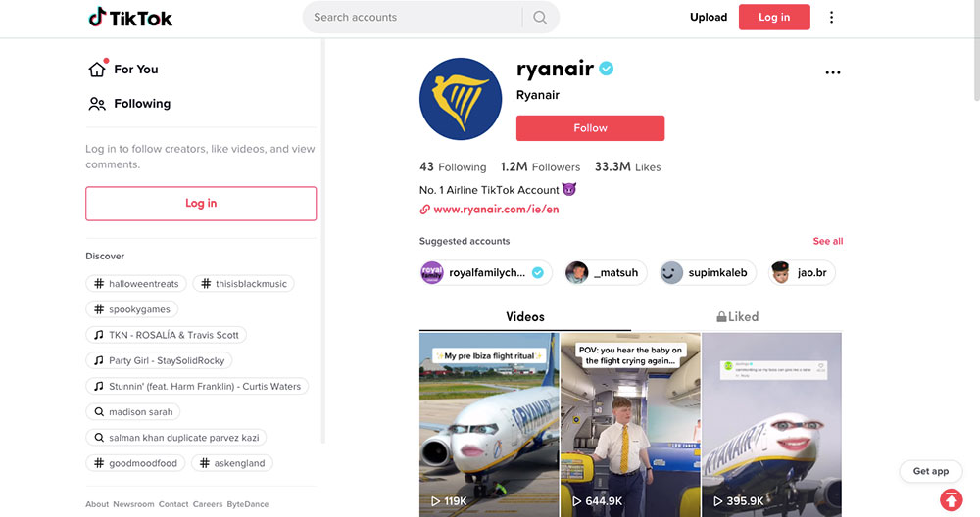Image resolution: width=980 pixels, height=517 pixels.
Task: Switch to the Liked tab
Action: [x=737, y=316]
